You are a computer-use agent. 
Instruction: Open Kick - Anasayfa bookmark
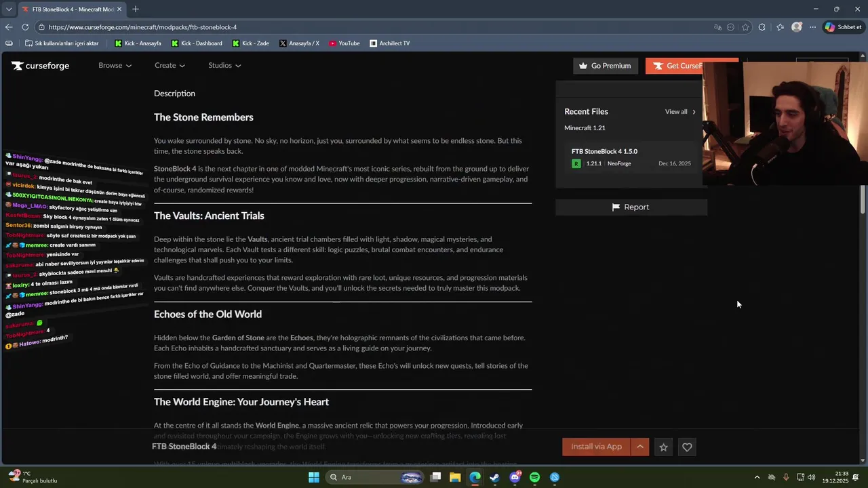click(x=138, y=43)
